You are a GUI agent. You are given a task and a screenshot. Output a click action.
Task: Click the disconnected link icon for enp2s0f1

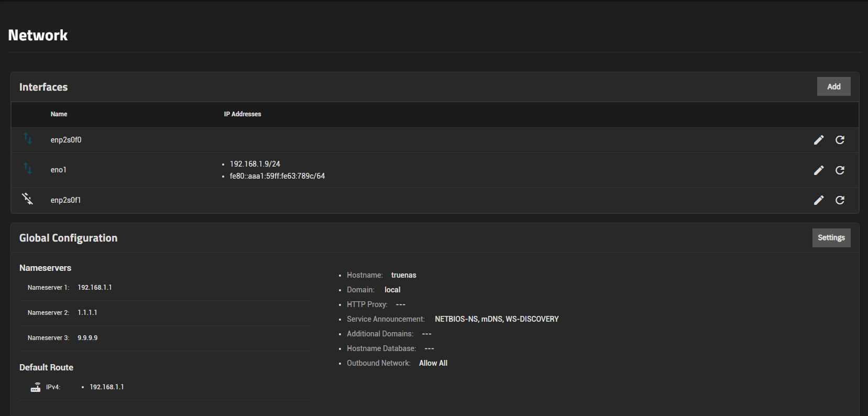(x=27, y=199)
